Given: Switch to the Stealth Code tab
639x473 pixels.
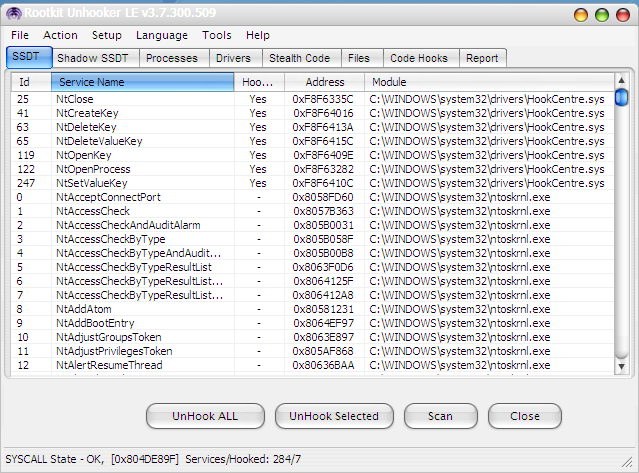Looking at the screenshot, I should pyautogui.click(x=300, y=58).
